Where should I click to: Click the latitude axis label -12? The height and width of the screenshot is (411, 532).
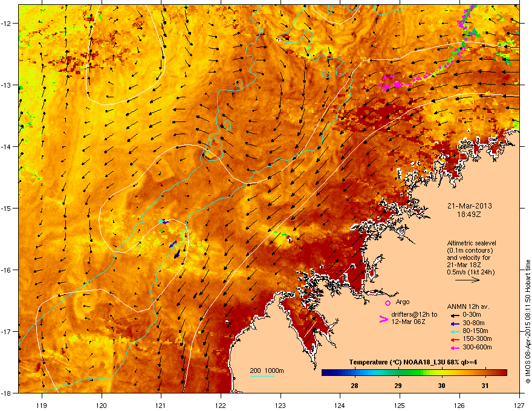click(x=7, y=24)
